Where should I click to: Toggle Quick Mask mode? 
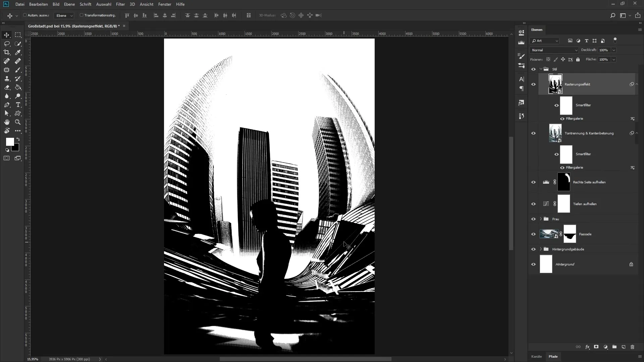tap(7, 158)
